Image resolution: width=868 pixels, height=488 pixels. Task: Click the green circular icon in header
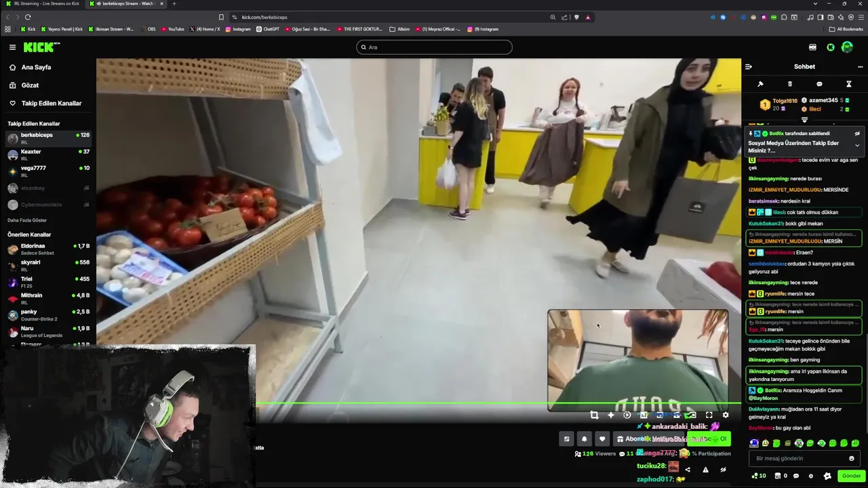(x=831, y=47)
